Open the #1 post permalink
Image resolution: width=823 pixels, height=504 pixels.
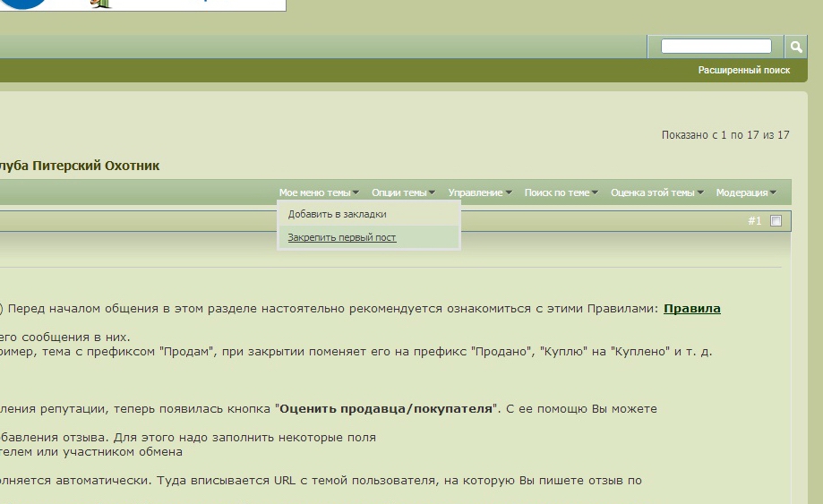point(754,221)
